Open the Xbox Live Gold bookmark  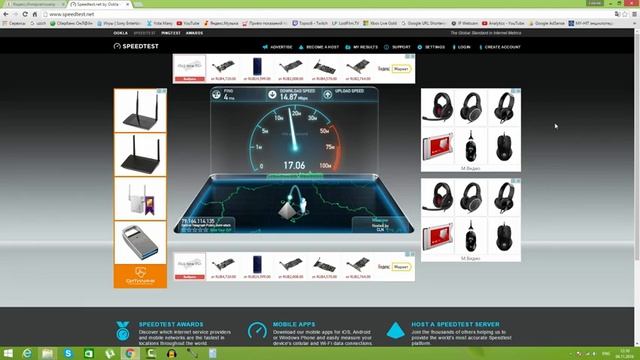pyautogui.click(x=380, y=23)
